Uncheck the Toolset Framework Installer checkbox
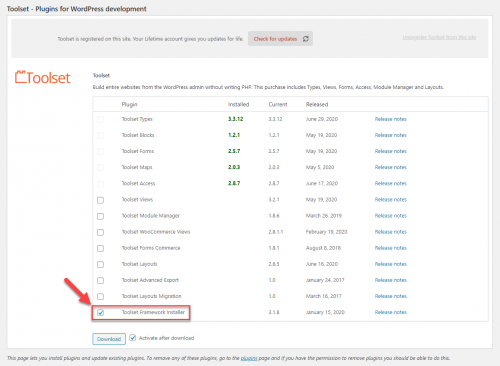500x366 pixels. point(100,313)
